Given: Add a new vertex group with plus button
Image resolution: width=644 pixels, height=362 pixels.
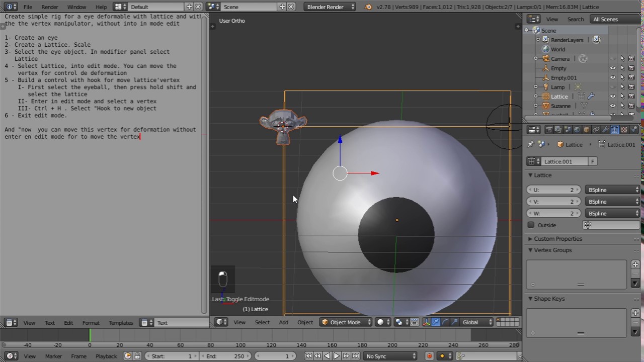Looking at the screenshot, I should point(635,264).
